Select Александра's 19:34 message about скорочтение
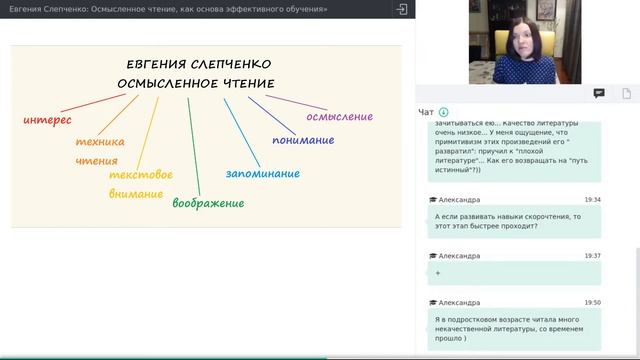 pos(514,221)
